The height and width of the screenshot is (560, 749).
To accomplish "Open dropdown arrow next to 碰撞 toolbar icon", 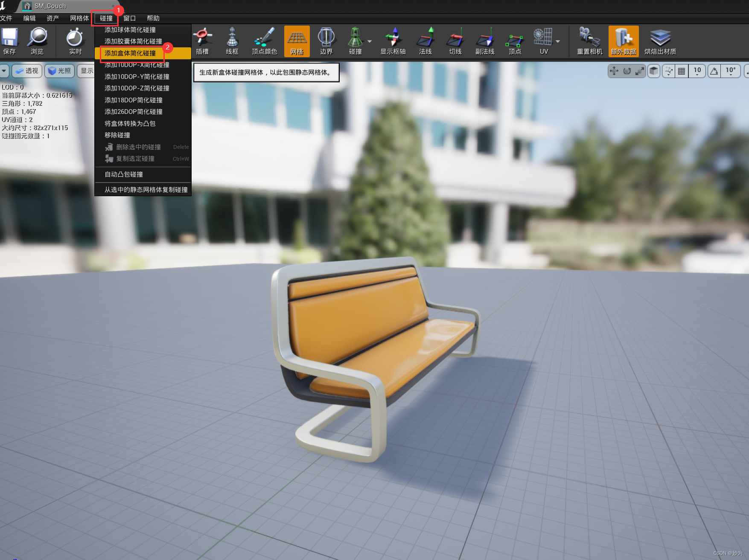I will coord(370,41).
